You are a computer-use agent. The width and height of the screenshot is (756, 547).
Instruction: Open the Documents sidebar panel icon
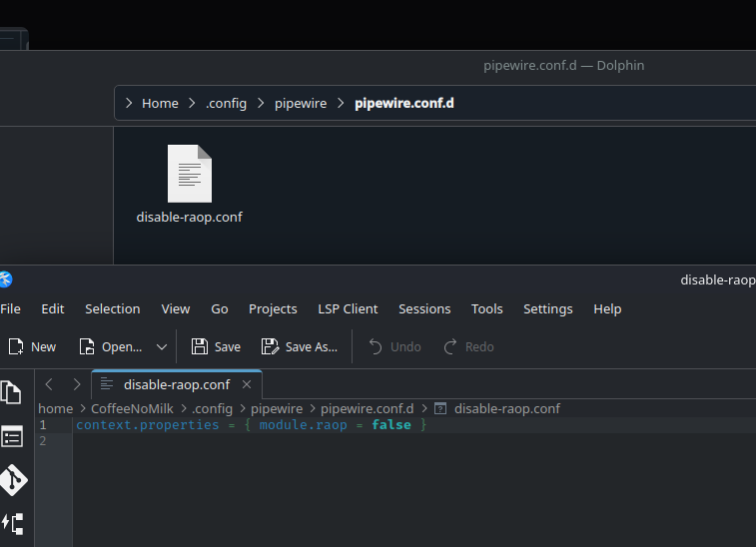(x=12, y=392)
